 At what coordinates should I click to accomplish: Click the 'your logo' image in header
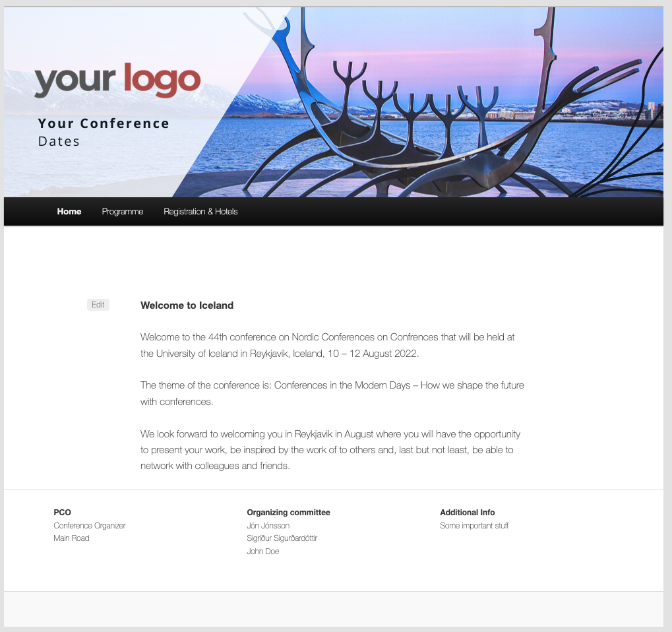117,80
